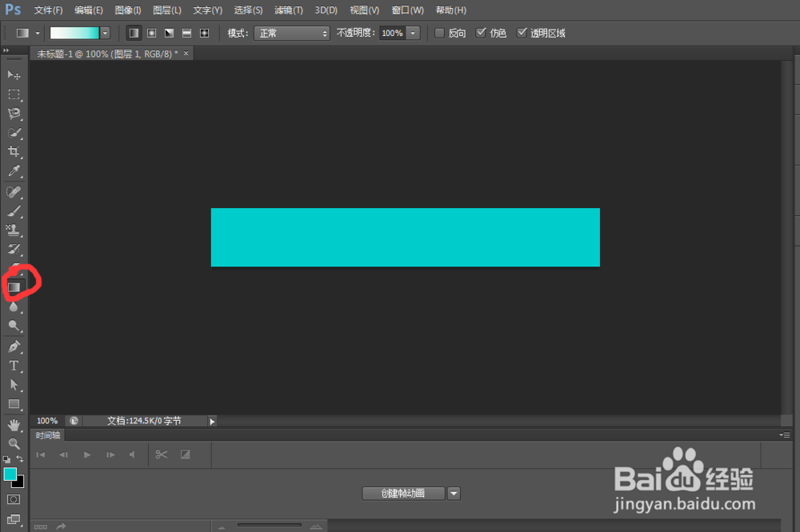Image resolution: width=800 pixels, height=532 pixels.
Task: Select the 时间轴 timeline panel tab
Action: pos(48,435)
